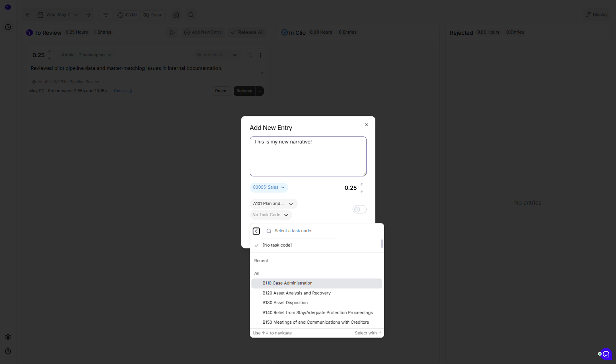Image resolution: width=616 pixels, height=364 pixels.
Task: Click Add New Entry button
Action: point(203,32)
